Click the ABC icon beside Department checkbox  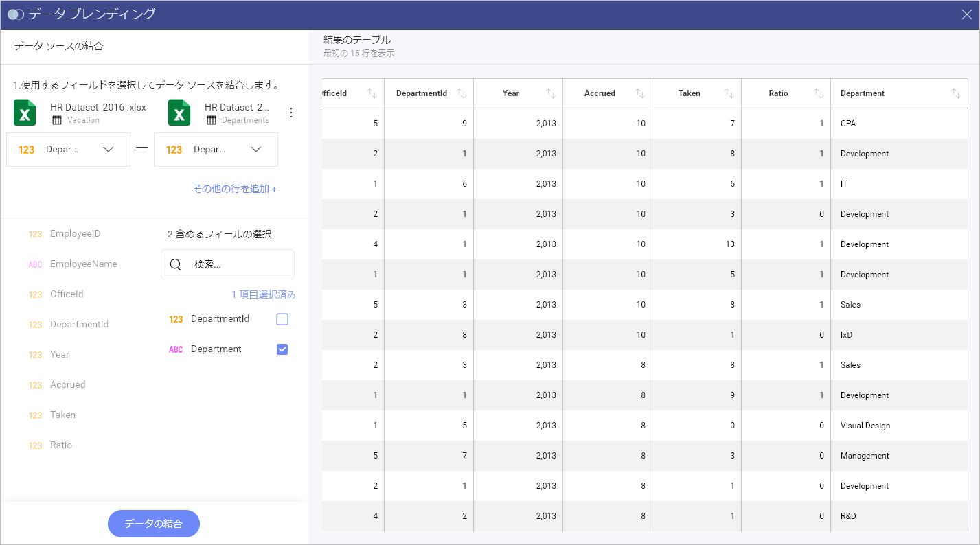tap(176, 349)
